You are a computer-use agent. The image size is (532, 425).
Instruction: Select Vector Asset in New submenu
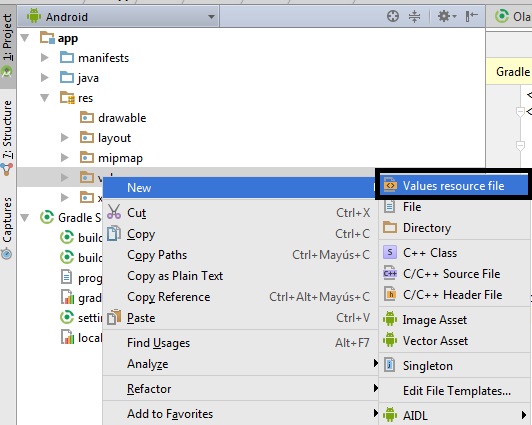coord(454,341)
